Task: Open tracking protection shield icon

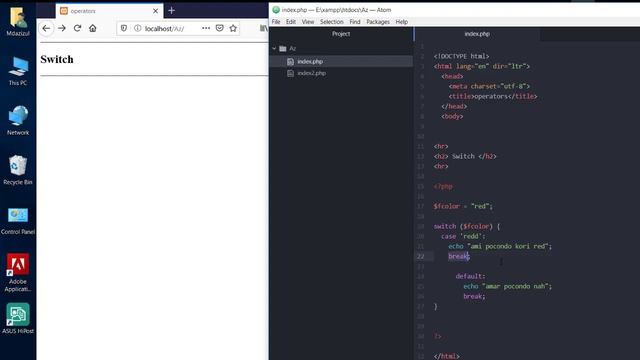Action: point(124,28)
